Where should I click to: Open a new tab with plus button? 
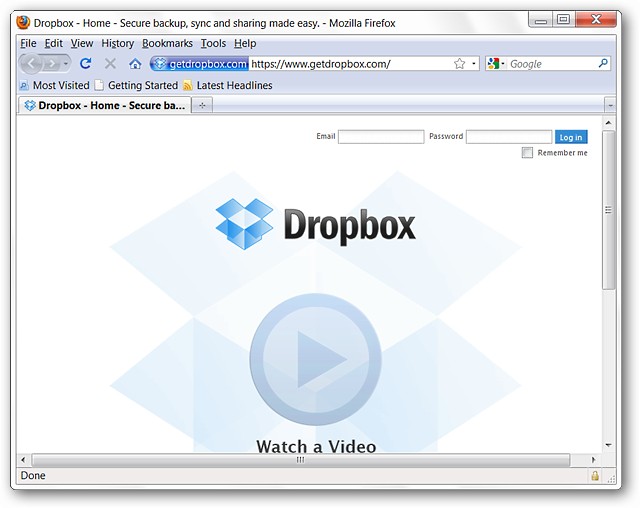click(x=202, y=106)
